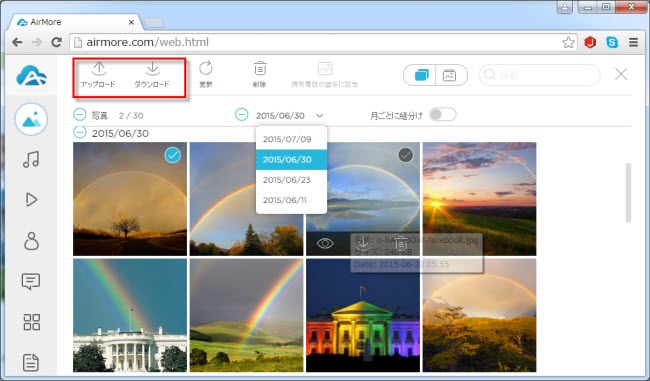Screen dimensions: 650x381
Task: Reload the page in browser
Action: [56, 42]
